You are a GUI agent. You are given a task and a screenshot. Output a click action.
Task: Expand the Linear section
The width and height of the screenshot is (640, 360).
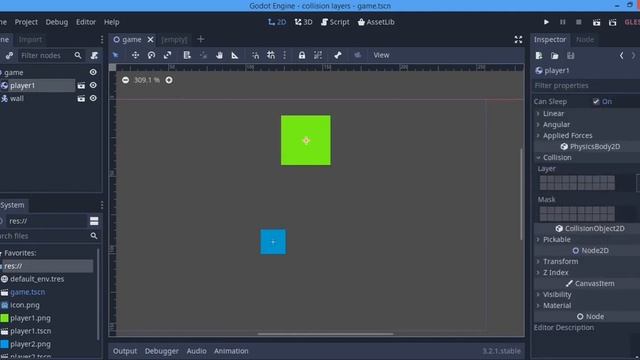(553, 113)
